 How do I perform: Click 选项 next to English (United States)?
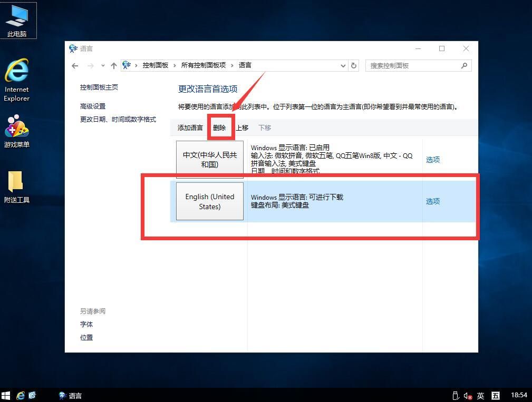pos(432,201)
